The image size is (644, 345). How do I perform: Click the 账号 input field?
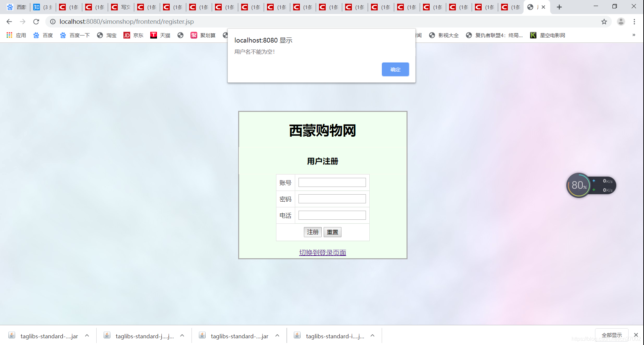(332, 183)
